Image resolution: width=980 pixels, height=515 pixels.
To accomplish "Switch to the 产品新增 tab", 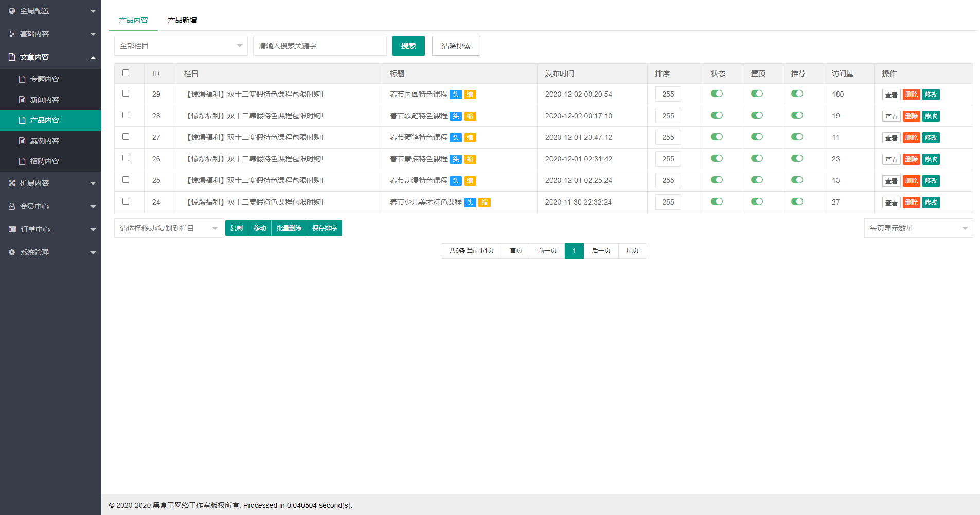I will [x=182, y=20].
